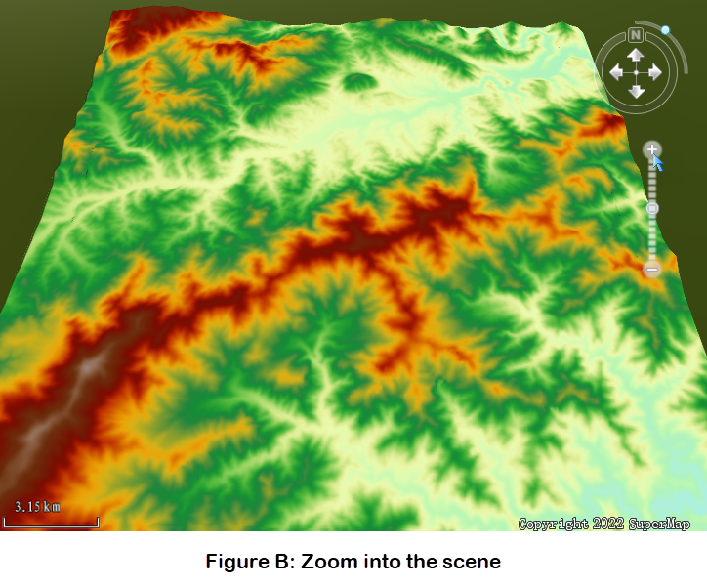
Task: Click the compass outer rotation ring
Action: pos(604,91)
